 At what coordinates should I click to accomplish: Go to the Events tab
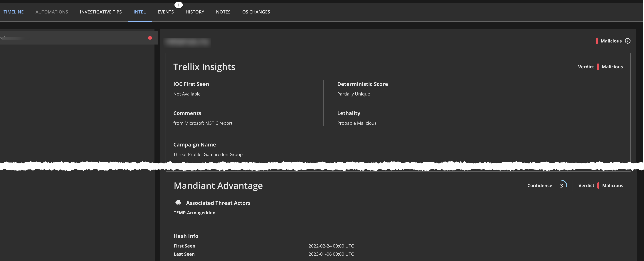[166, 12]
